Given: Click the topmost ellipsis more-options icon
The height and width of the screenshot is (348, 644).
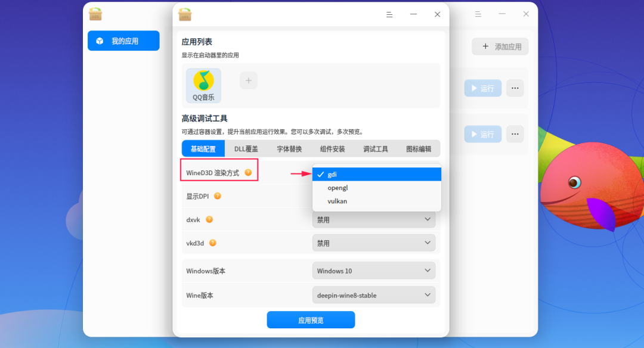Looking at the screenshot, I should tap(515, 88).
